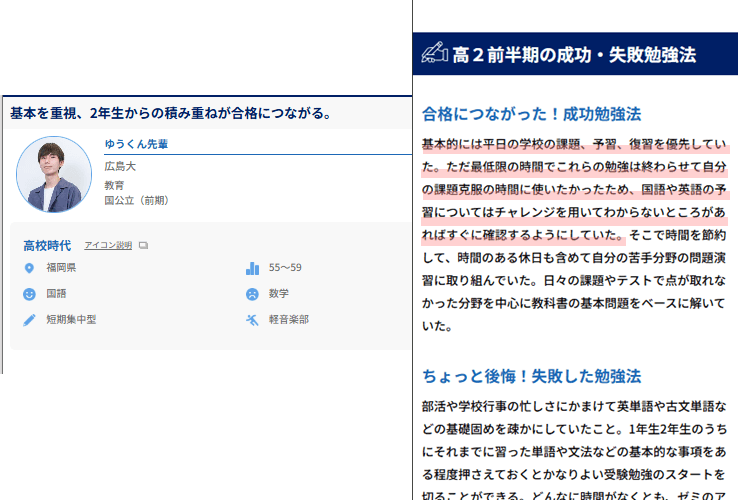Click the headline 基本を重視、2年生からの積み重ね
Image resolution: width=750 pixels, height=500 pixels.
click(170, 113)
